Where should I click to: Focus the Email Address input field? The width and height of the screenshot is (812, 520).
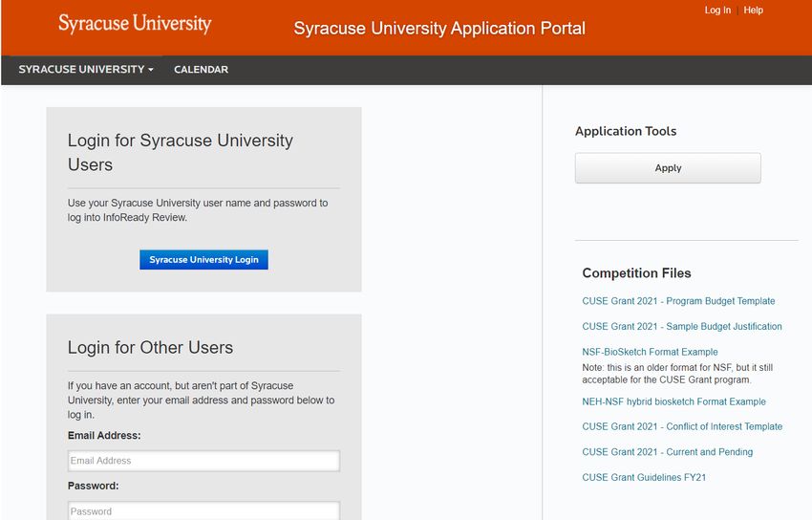203,461
